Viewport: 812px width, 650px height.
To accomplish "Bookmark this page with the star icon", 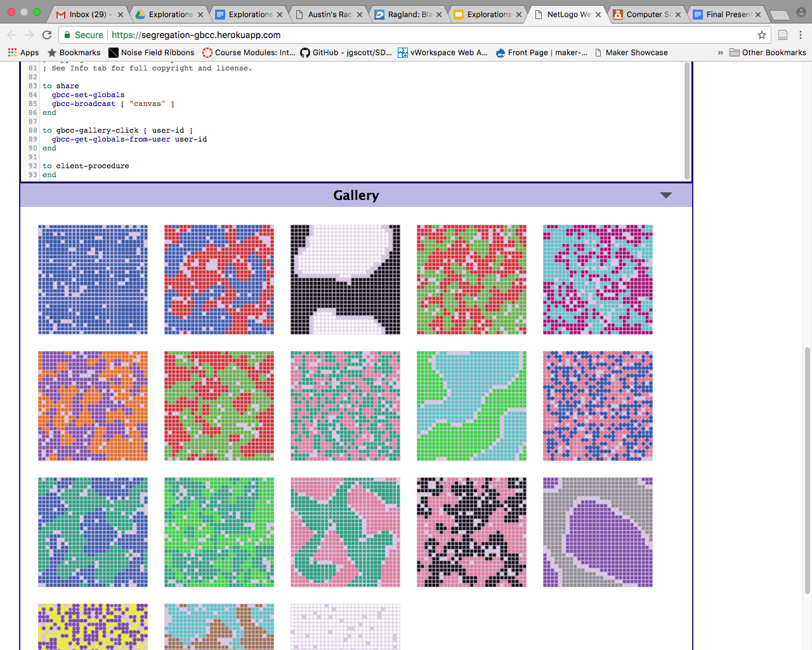I will [761, 36].
